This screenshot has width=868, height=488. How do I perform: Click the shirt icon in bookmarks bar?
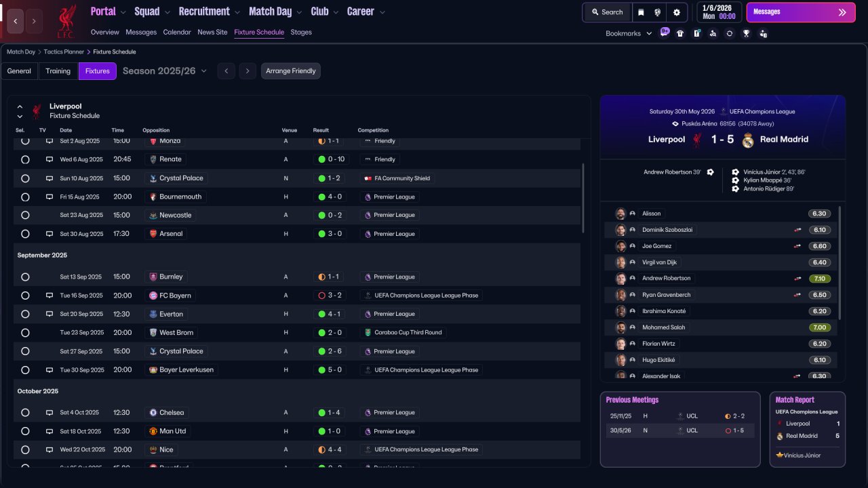(x=680, y=33)
